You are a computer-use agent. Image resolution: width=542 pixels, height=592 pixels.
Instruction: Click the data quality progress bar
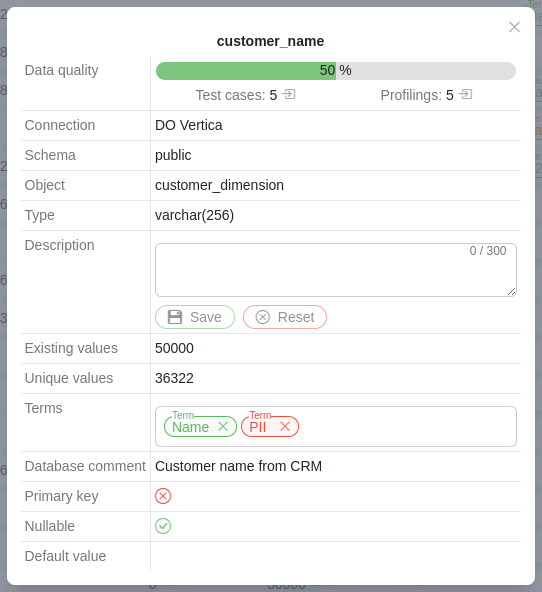(x=336, y=71)
